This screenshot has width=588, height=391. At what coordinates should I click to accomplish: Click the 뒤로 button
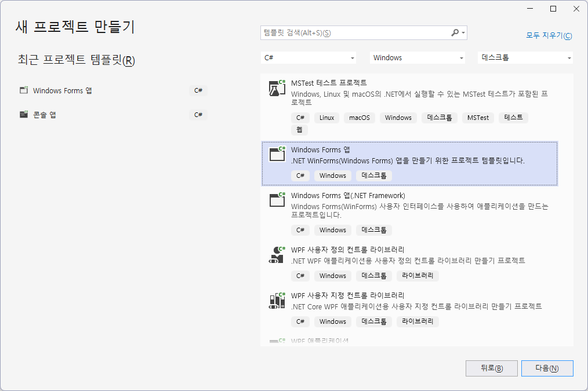point(492,368)
